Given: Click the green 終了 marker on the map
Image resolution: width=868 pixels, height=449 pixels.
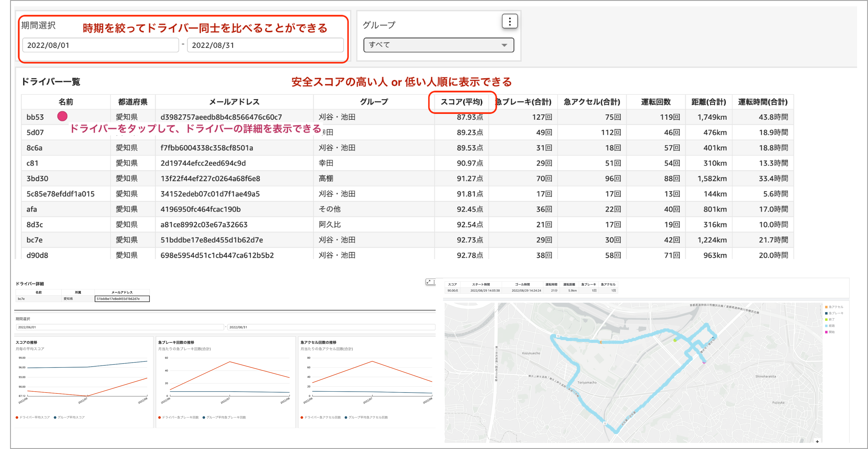Looking at the screenshot, I should point(675,340).
